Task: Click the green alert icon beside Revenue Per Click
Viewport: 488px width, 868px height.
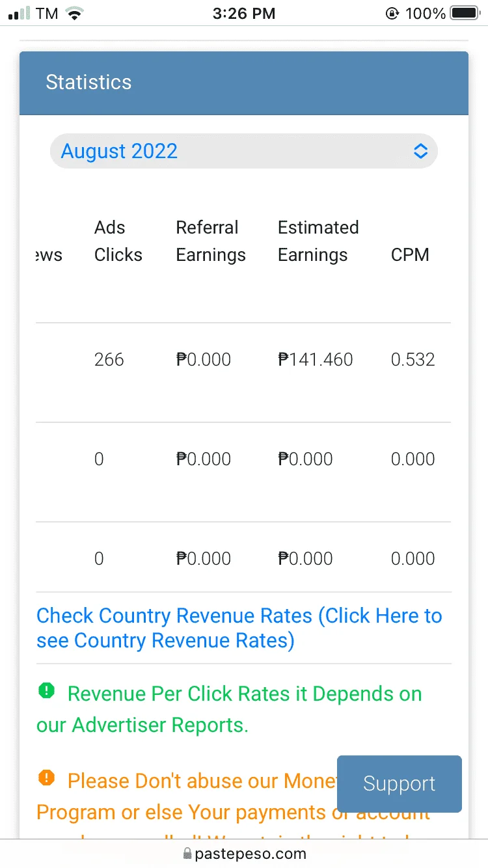Action: 47,690
